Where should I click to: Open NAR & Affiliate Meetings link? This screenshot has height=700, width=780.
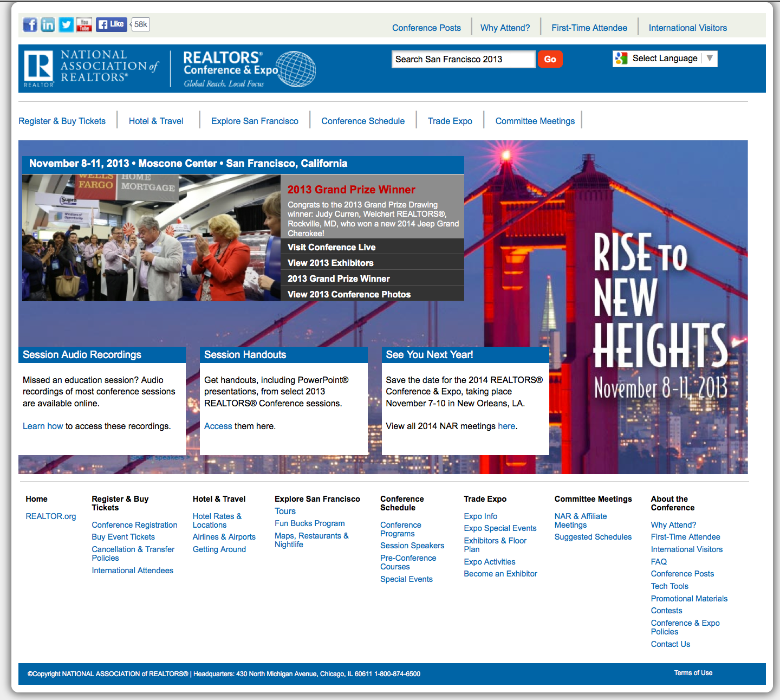[x=581, y=521]
